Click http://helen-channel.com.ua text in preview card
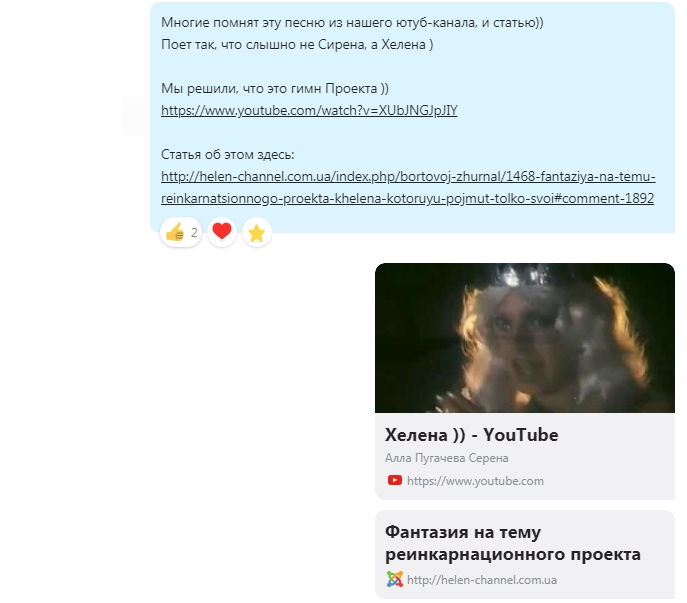Screen dimensions: 687x603 [482, 580]
